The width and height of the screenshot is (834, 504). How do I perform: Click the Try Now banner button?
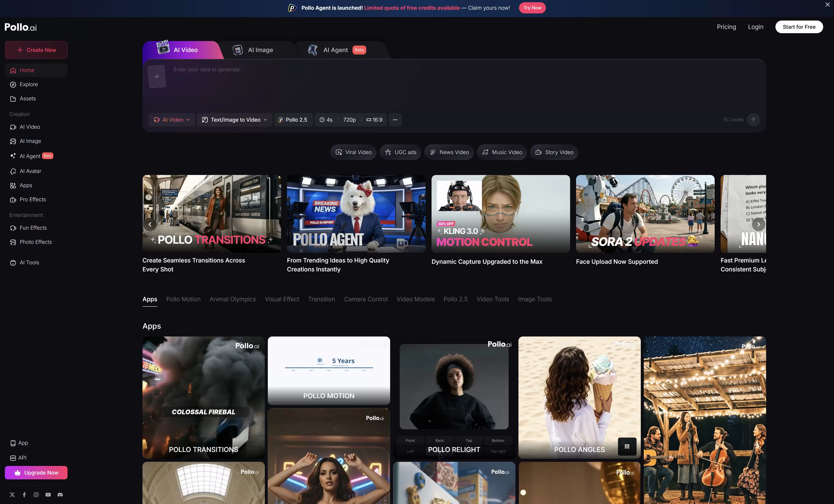(x=532, y=8)
